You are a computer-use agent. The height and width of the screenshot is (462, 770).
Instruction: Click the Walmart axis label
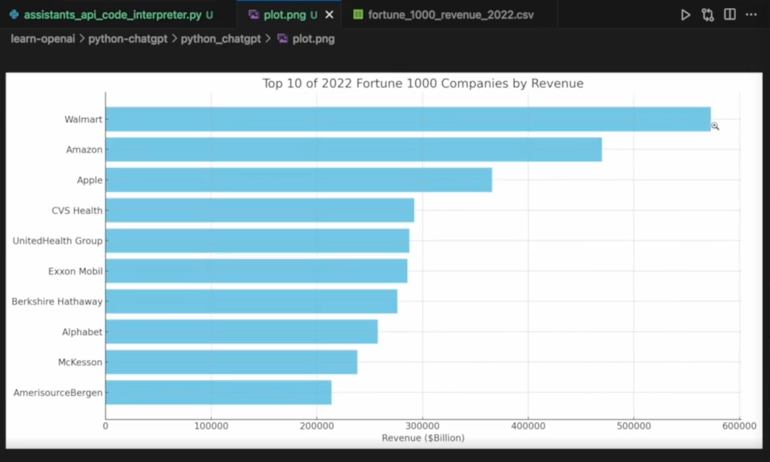(83, 119)
